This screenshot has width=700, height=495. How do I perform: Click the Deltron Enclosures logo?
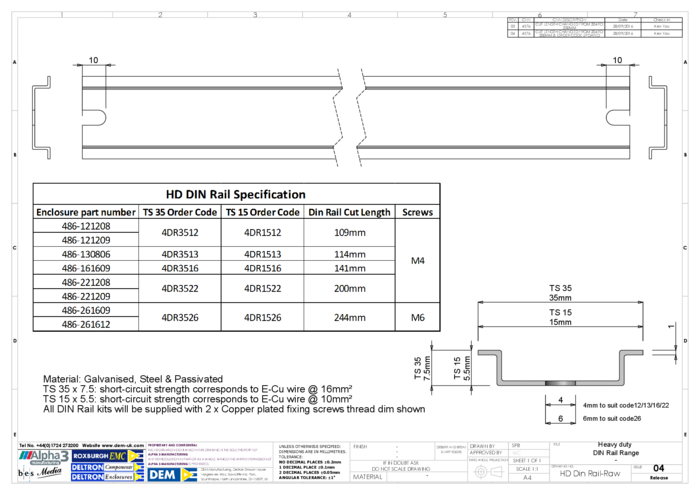click(x=107, y=477)
